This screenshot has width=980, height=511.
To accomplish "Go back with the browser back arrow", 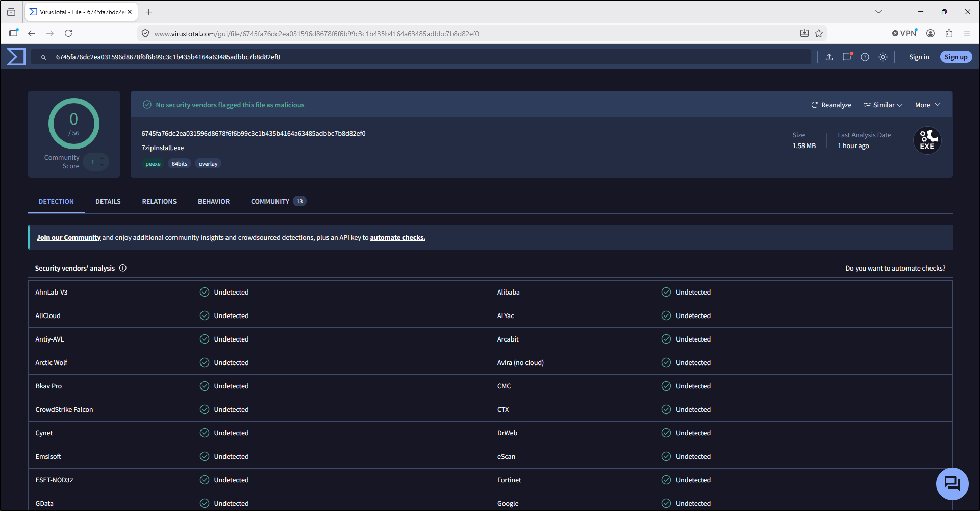I will click(32, 33).
